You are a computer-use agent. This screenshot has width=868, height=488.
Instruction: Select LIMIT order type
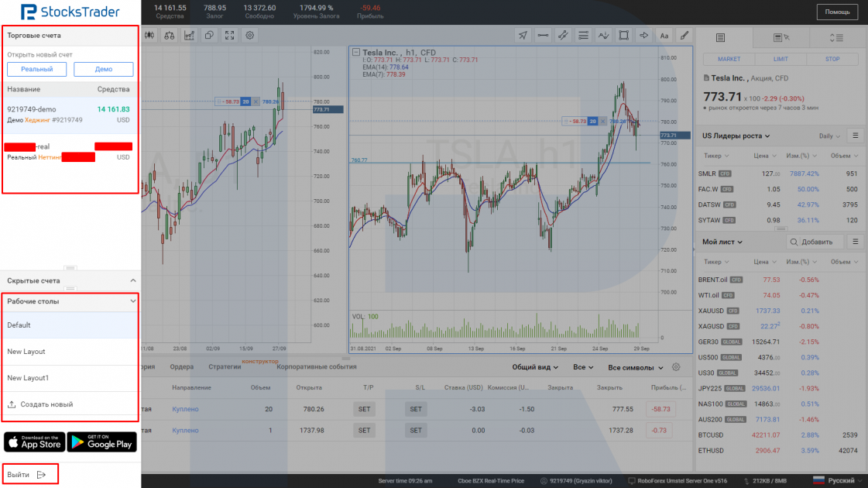(781, 60)
